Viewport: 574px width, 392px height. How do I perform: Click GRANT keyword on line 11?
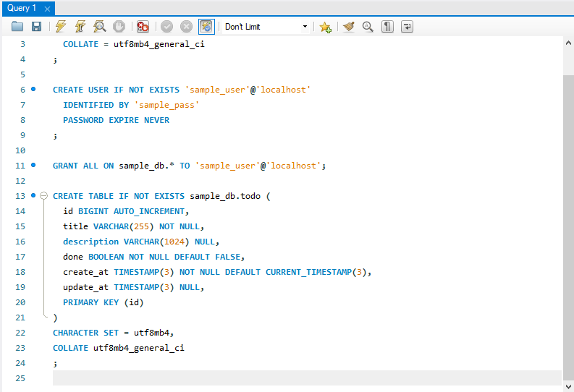pyautogui.click(x=66, y=166)
